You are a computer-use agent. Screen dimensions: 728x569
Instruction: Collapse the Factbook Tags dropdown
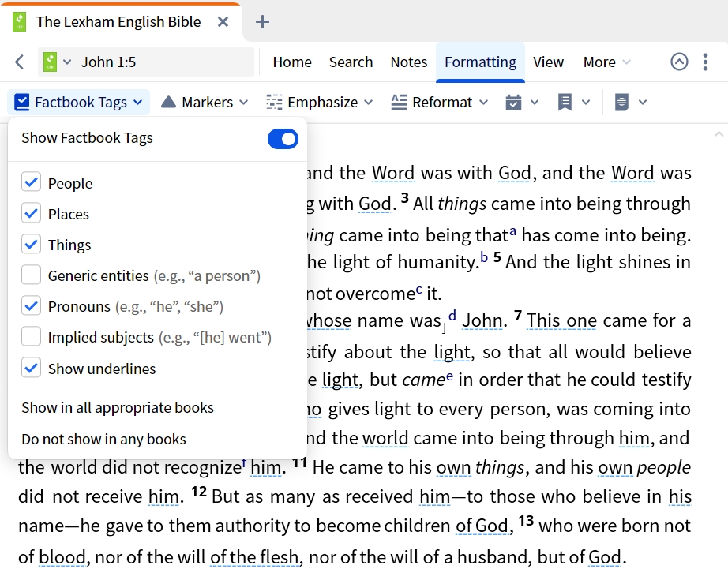tap(138, 102)
